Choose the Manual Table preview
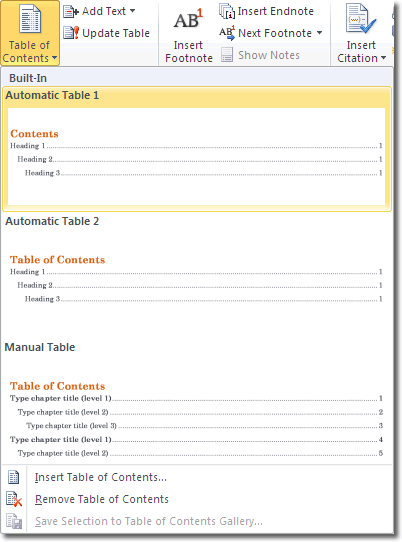This screenshot has width=402, height=542. tap(197, 401)
